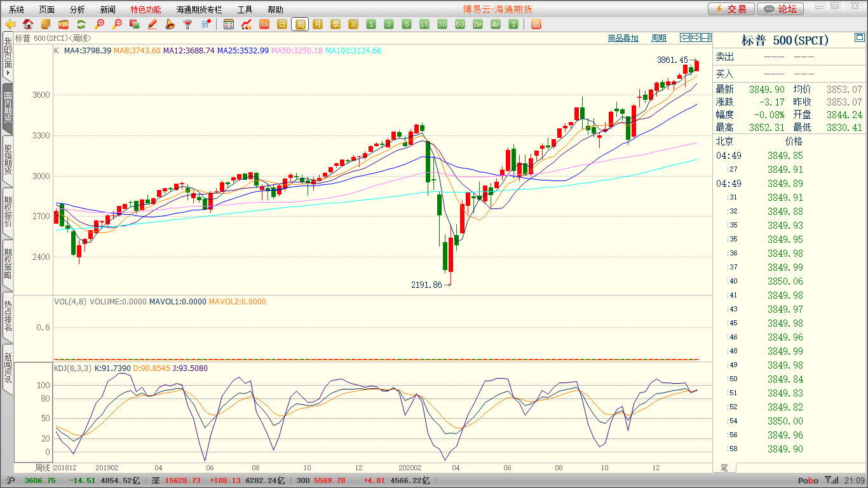Screen dimensions: 868x488
Task: Click the right arrow chart navigation icon
Action: [x=696, y=37]
